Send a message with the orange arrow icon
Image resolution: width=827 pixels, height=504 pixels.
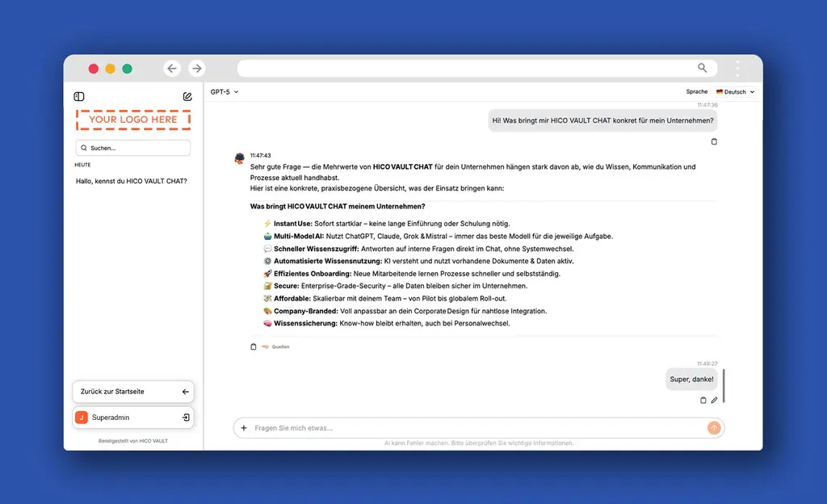click(x=714, y=427)
